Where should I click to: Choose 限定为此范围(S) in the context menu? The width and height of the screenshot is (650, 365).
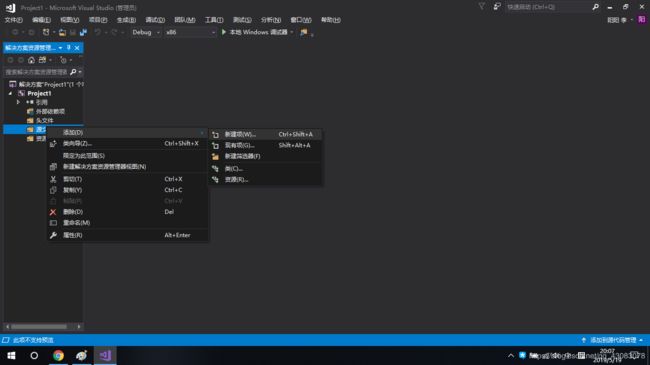128,156
